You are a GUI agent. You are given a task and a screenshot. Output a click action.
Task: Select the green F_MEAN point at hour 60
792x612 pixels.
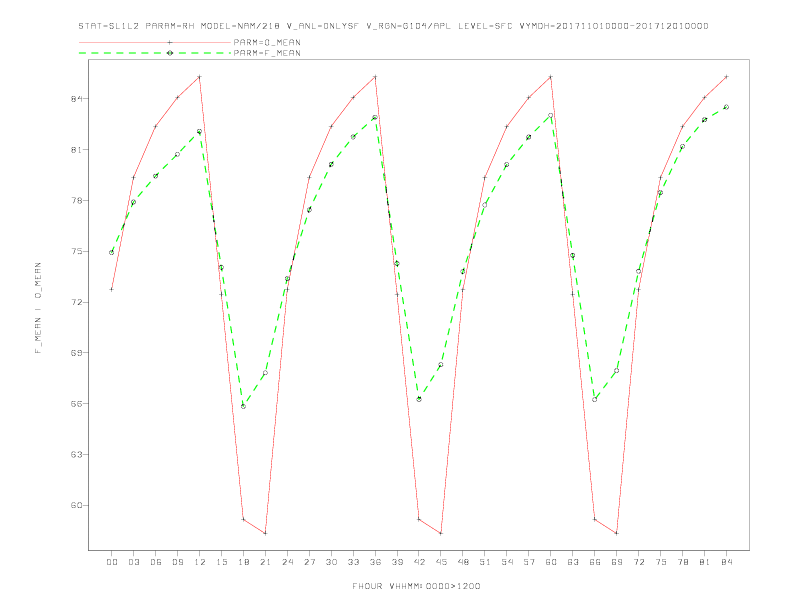tap(551, 115)
